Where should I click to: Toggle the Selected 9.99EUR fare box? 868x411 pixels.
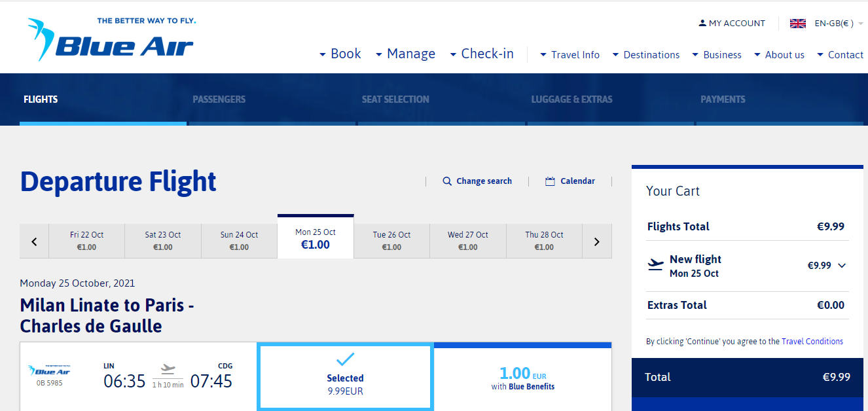345,377
